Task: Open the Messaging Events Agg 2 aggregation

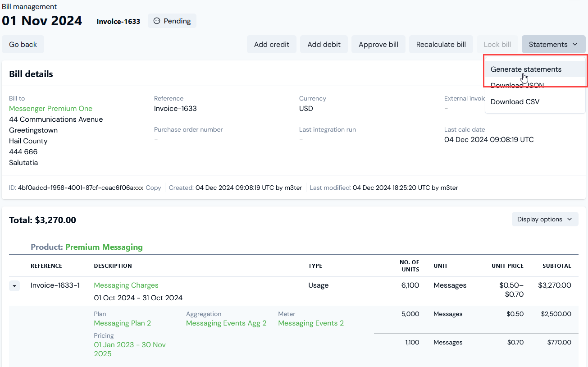Action: 226,323
